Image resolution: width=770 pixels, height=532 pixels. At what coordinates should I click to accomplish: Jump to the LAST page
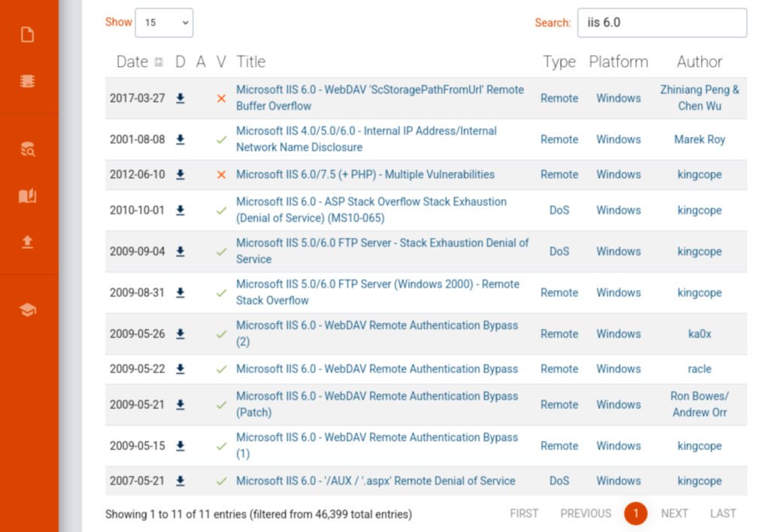pyautogui.click(x=723, y=513)
